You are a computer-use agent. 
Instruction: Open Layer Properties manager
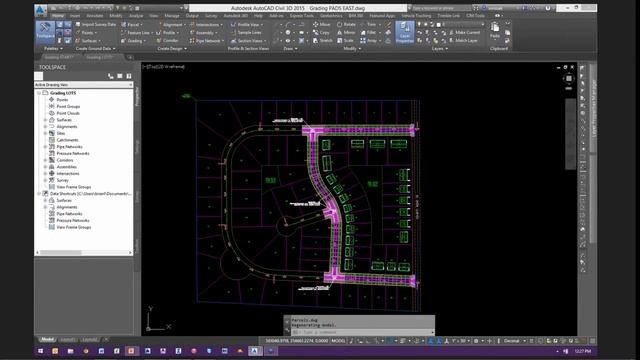(404, 32)
